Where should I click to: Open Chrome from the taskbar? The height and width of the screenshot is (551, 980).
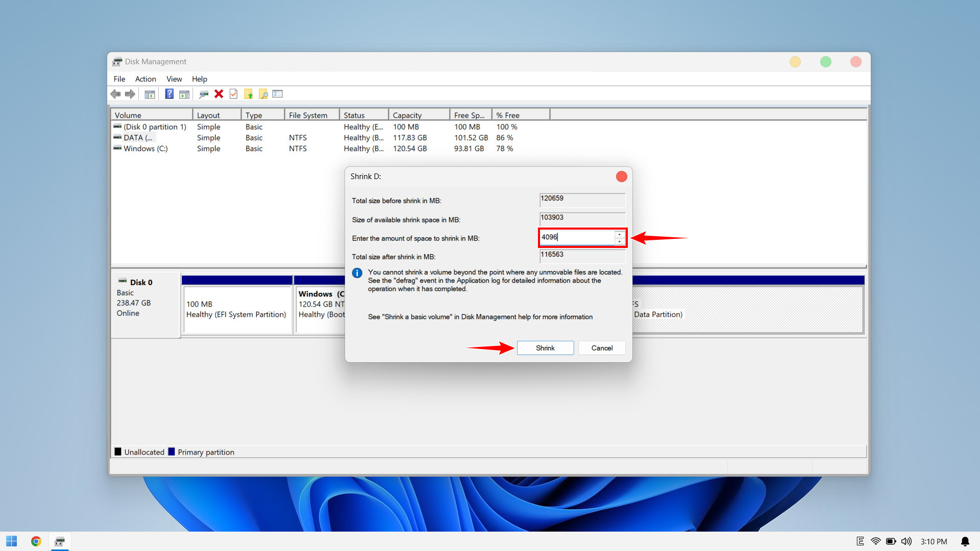tap(36, 541)
